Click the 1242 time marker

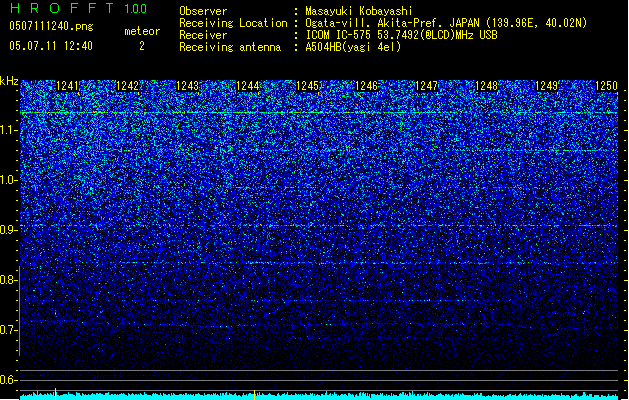click(127, 86)
